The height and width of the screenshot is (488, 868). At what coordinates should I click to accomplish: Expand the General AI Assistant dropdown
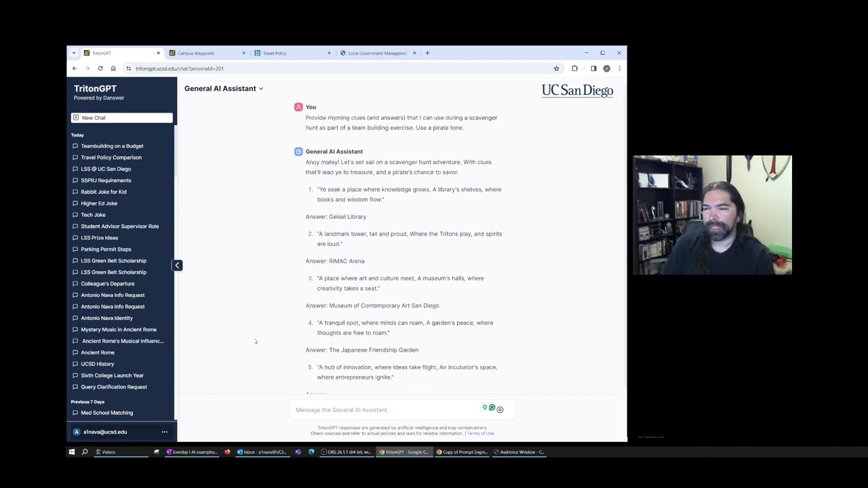click(x=224, y=88)
